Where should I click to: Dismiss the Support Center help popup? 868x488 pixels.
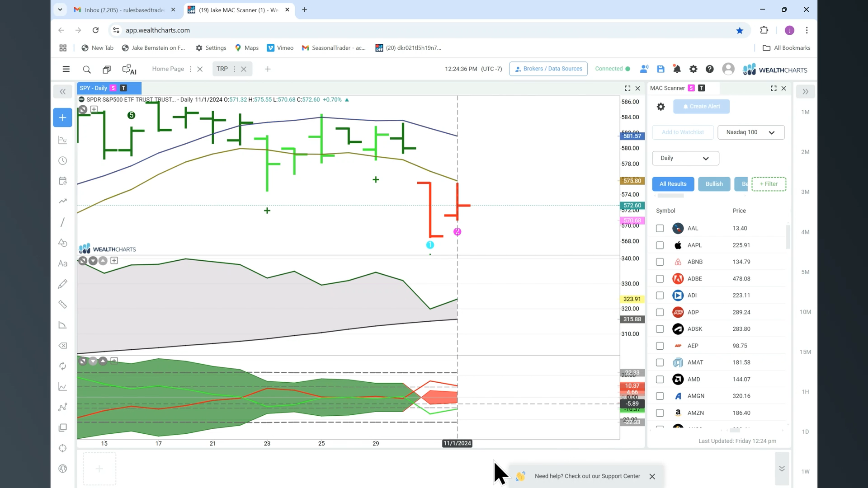coord(652,476)
